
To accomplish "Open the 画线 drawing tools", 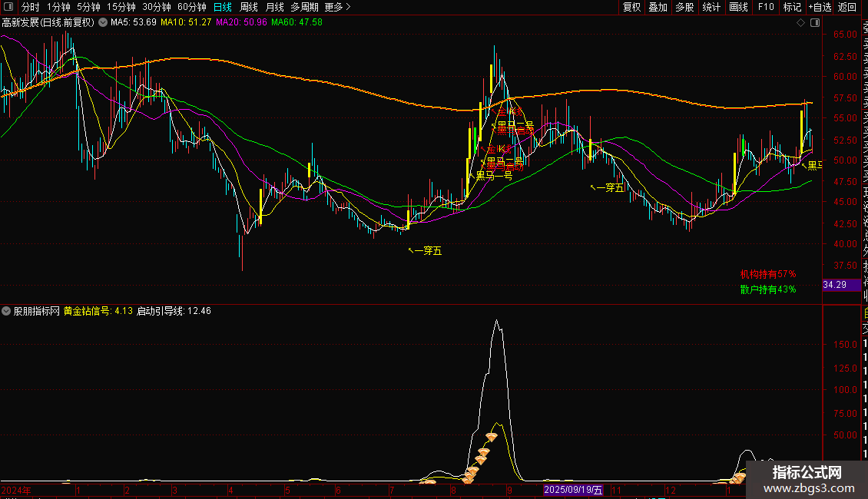I will click(x=738, y=7).
